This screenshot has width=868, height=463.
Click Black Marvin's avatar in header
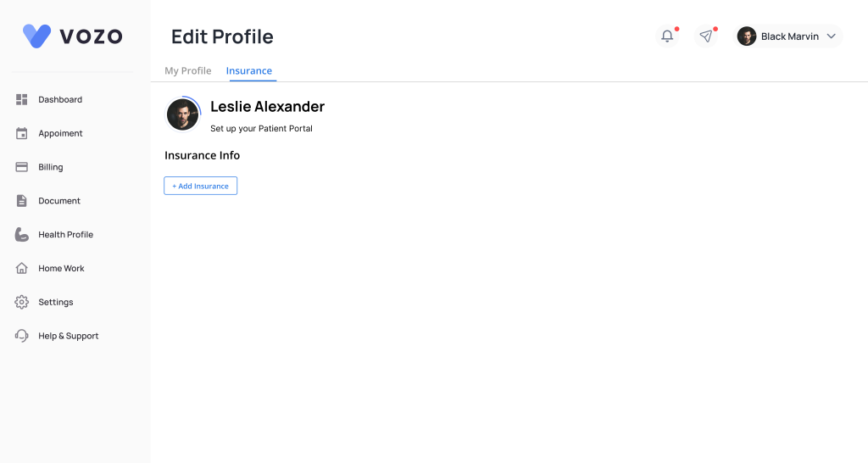pyautogui.click(x=747, y=36)
